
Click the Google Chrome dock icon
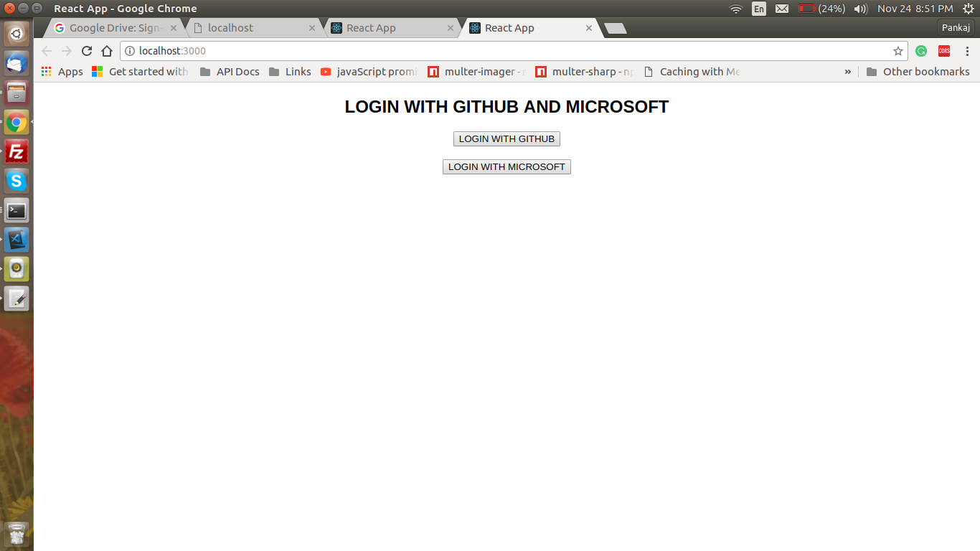(17, 122)
